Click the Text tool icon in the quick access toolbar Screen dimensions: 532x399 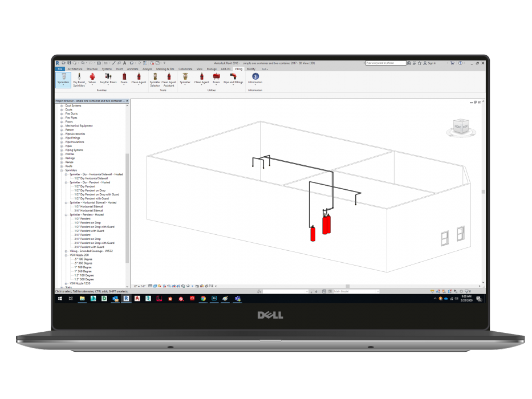125,63
